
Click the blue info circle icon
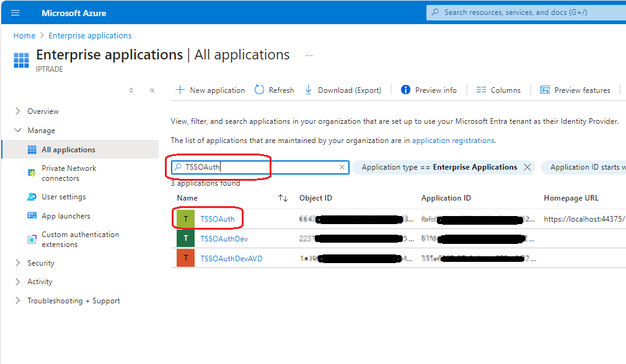click(405, 90)
